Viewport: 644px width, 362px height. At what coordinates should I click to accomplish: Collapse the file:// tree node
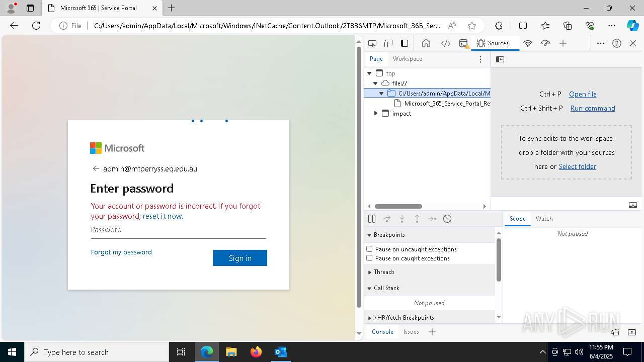click(x=375, y=83)
